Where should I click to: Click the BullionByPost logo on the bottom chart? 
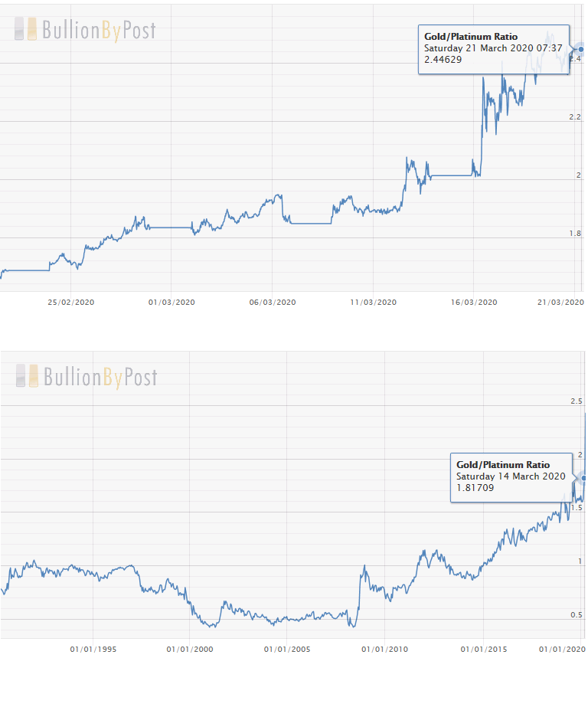(86, 376)
